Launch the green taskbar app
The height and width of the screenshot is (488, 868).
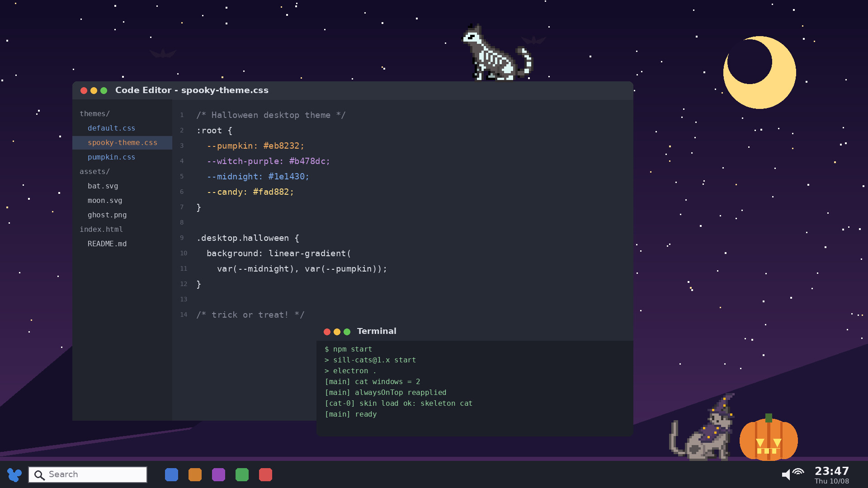pyautogui.click(x=242, y=474)
